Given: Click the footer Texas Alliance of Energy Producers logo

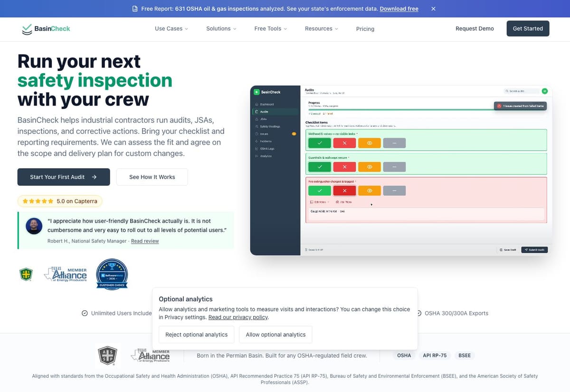Looking at the screenshot, I should pos(150,355).
